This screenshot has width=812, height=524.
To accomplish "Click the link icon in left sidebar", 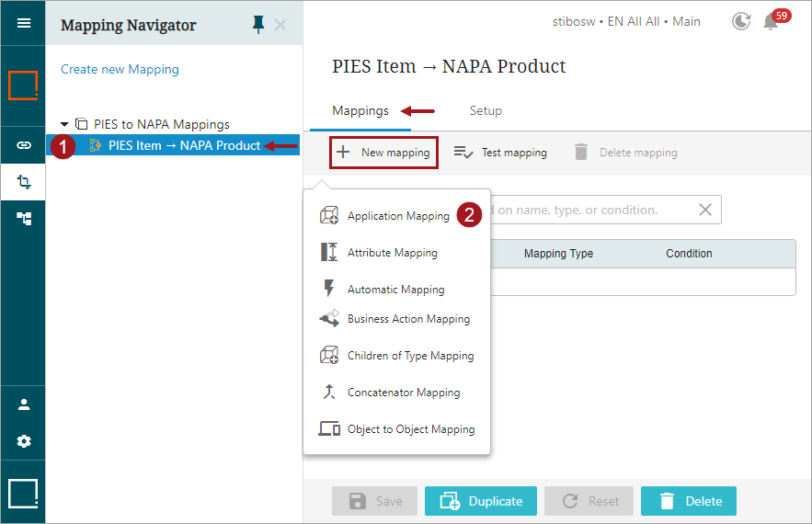I will point(23,145).
